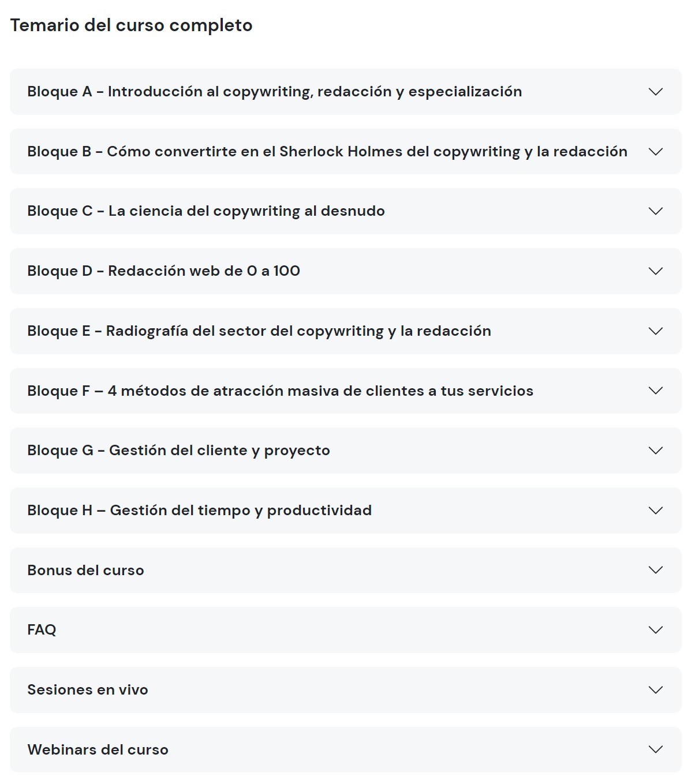Click the chevron on Bloque H row

click(x=655, y=511)
